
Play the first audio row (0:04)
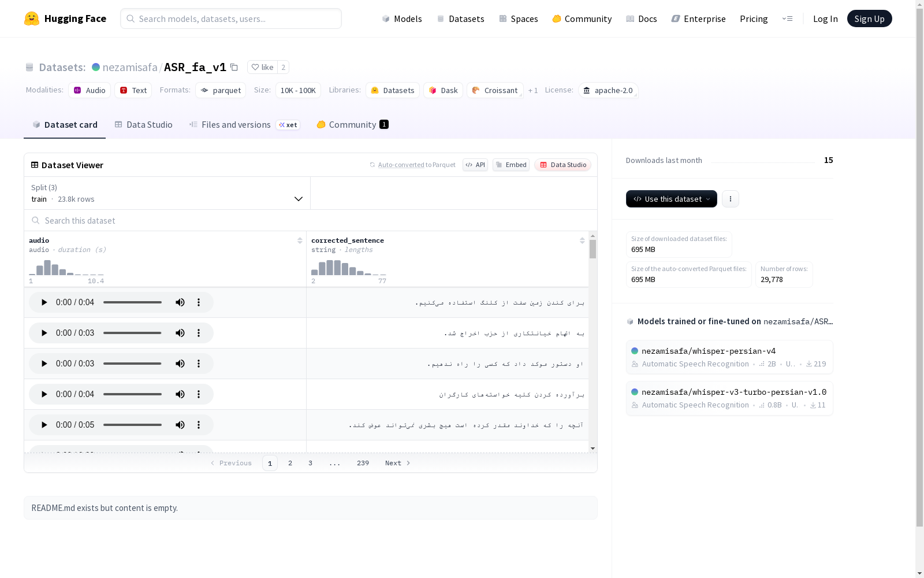[44, 302]
